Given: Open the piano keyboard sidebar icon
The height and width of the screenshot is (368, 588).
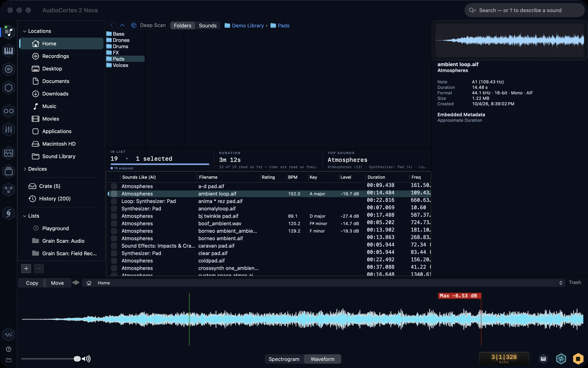Looking at the screenshot, I should point(9,51).
